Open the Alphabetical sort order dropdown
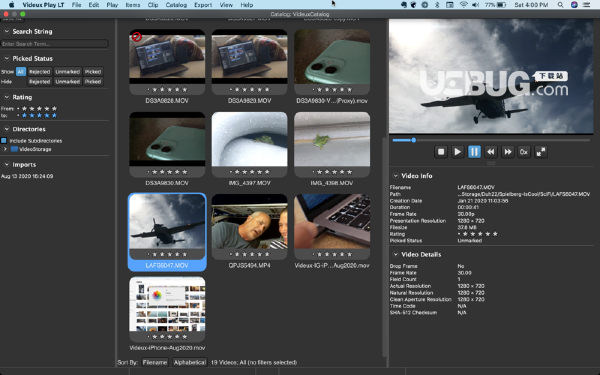The image size is (600, 375). (x=189, y=362)
